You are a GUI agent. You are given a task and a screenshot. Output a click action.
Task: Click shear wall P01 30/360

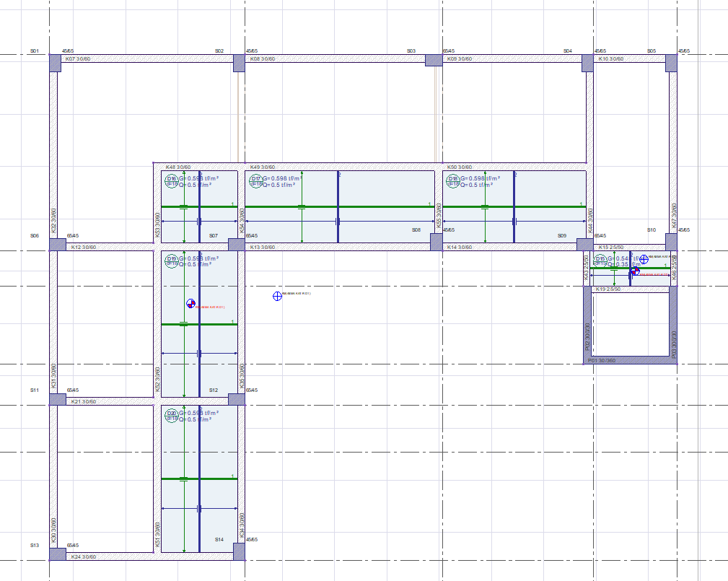(630, 360)
